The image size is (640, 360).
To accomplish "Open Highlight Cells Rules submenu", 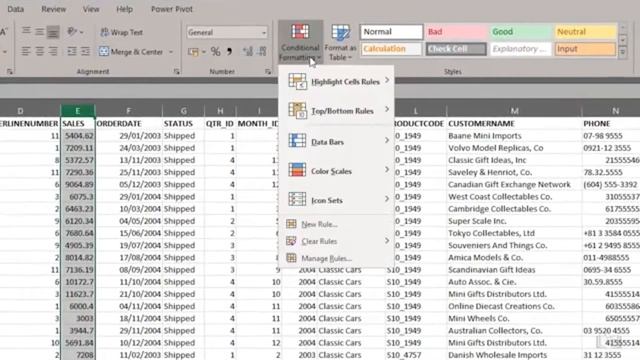I will click(x=337, y=81).
